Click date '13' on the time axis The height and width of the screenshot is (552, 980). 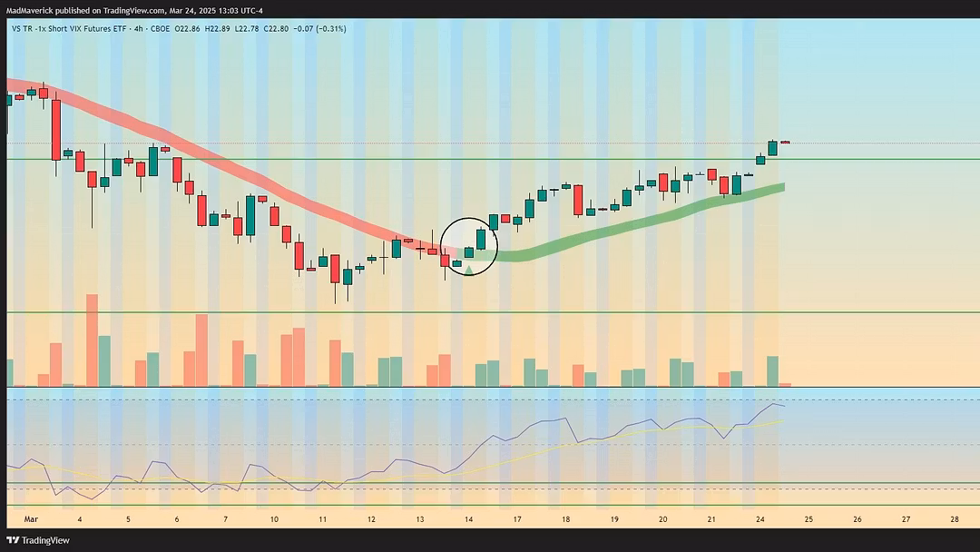tap(420, 519)
